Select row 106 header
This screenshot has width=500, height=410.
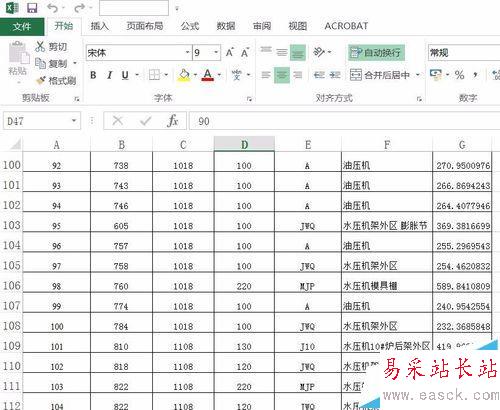[12, 285]
